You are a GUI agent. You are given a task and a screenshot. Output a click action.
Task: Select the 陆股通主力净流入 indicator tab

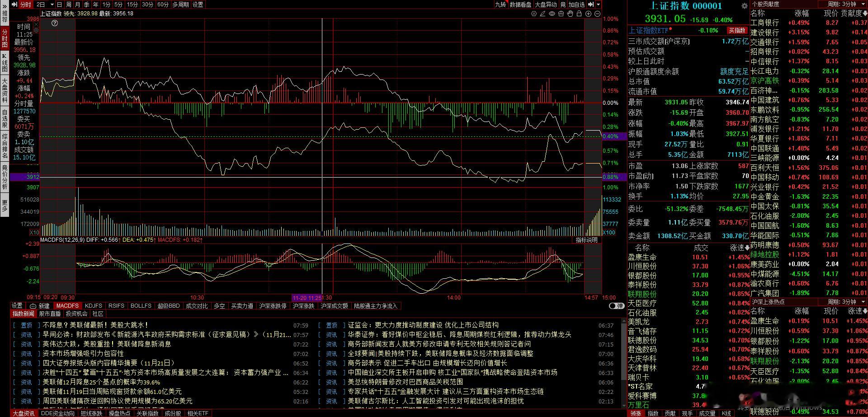pyautogui.click(x=376, y=306)
